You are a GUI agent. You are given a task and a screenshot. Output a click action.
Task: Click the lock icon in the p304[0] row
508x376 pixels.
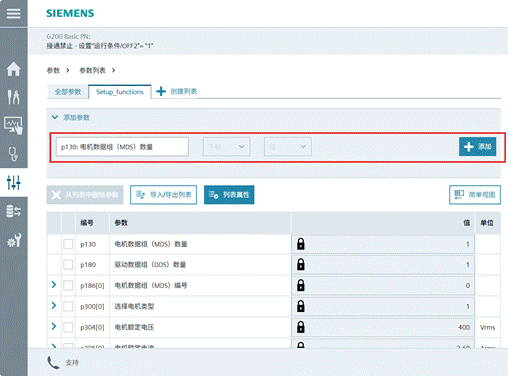click(x=301, y=327)
